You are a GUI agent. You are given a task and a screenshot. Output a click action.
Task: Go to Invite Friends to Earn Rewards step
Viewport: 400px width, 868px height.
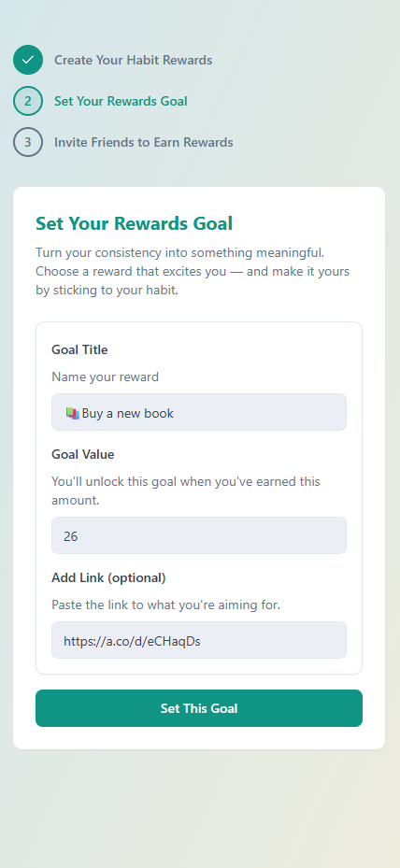(144, 142)
